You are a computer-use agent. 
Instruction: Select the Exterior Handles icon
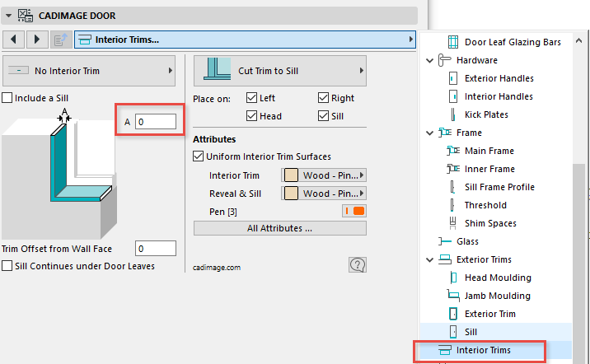(453, 78)
